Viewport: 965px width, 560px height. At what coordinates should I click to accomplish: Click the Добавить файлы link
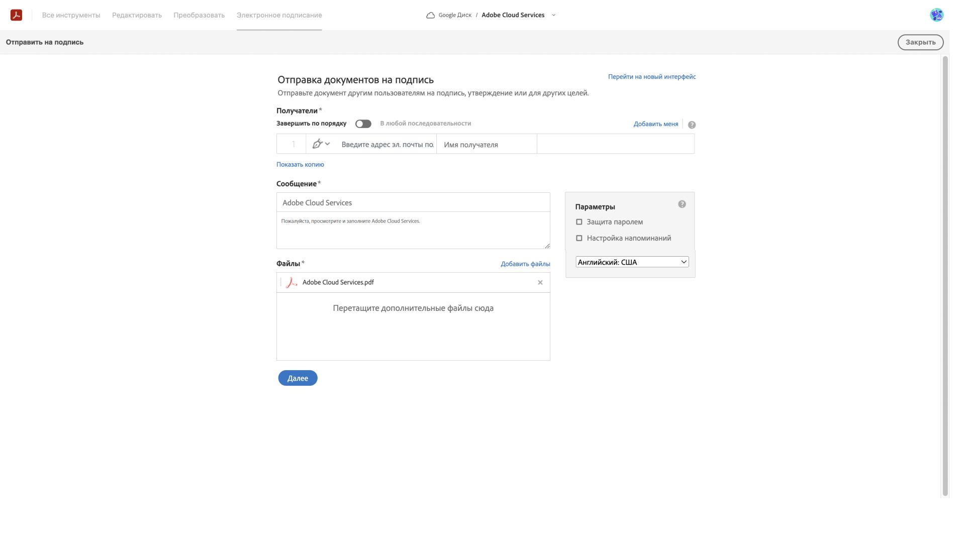pos(525,264)
